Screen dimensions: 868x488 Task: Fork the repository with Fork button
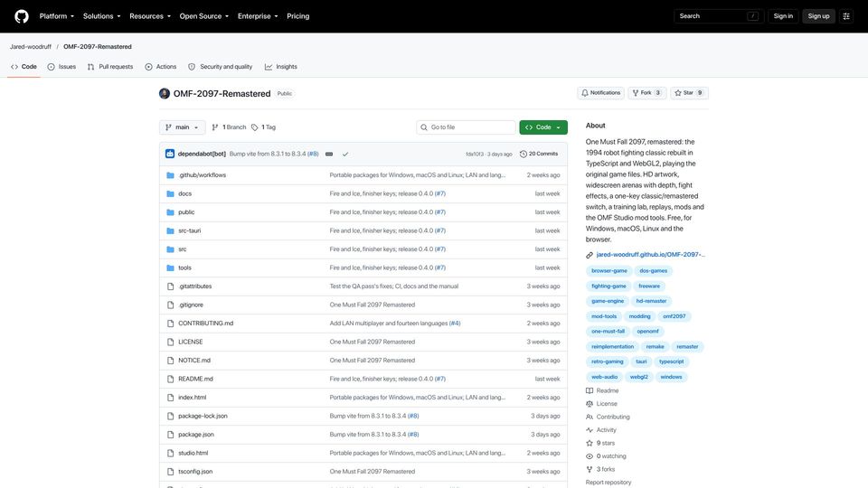646,93
